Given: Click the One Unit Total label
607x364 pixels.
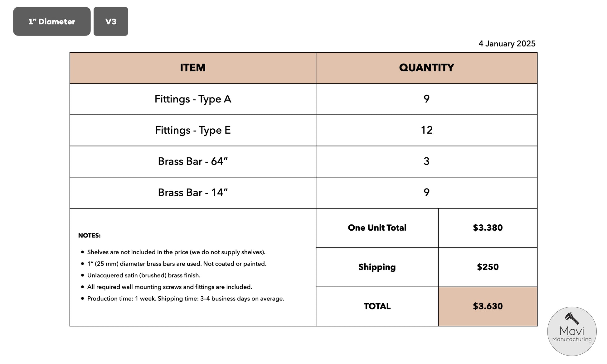Looking at the screenshot, I should (377, 228).
